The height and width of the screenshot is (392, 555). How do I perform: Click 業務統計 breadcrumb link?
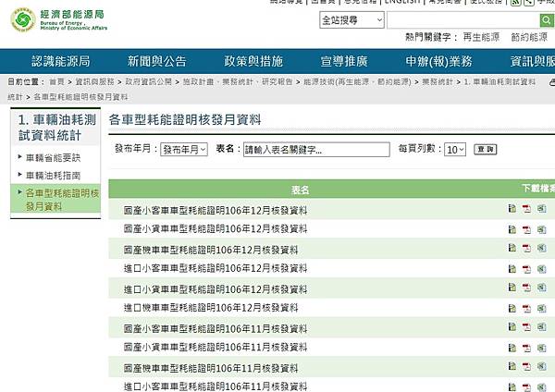pos(438,81)
